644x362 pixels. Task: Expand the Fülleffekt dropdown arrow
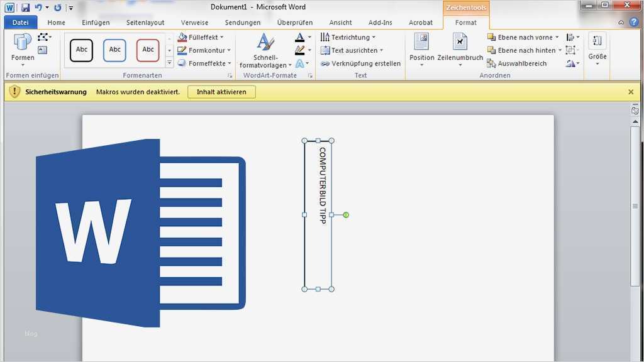[222, 37]
